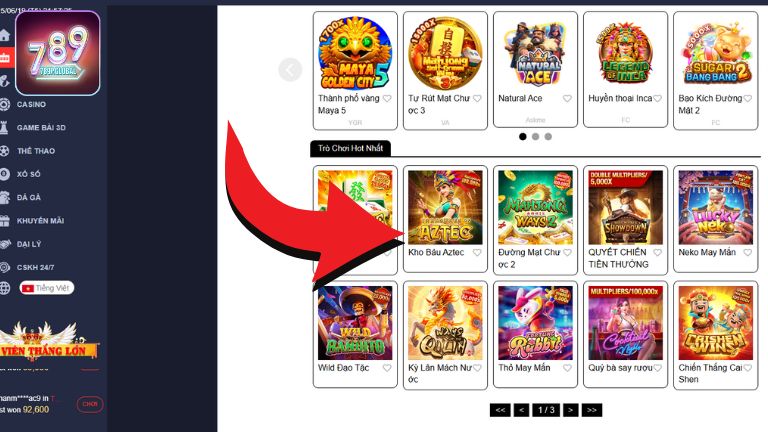The width and height of the screenshot is (768, 432).
Task: Open the Tiếng Việt language selector
Action: click(47, 288)
